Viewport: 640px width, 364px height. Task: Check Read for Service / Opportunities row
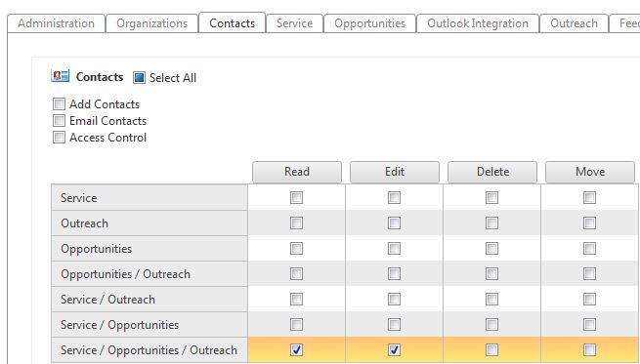[296, 324]
